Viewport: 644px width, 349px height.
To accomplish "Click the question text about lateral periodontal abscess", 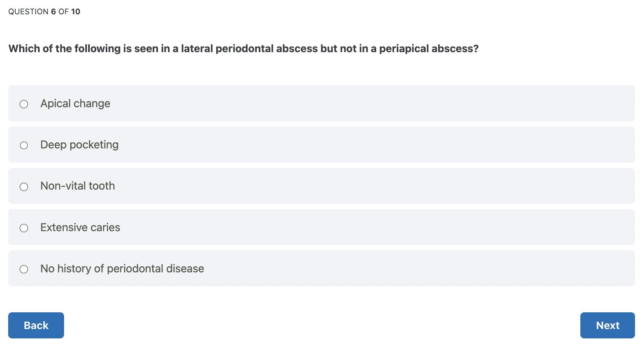I will [243, 49].
